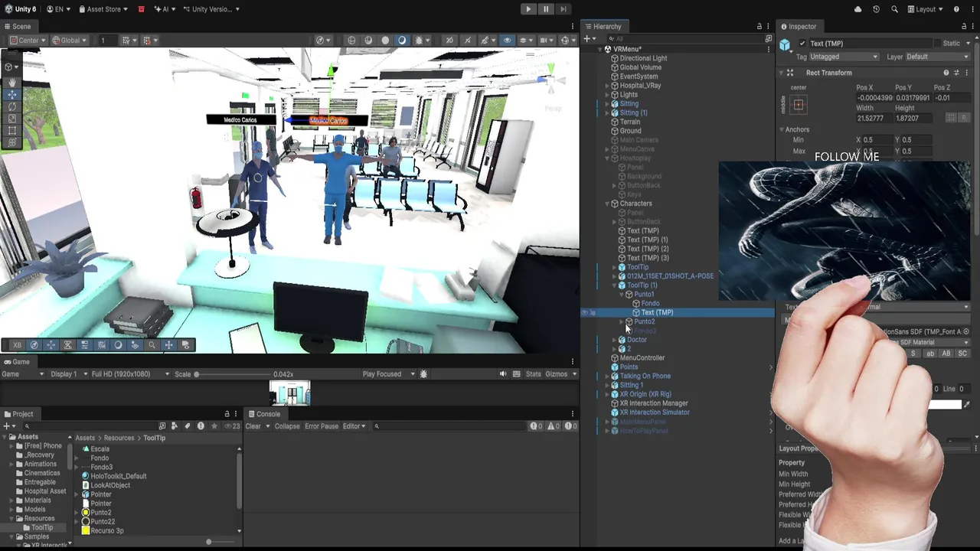980x551 pixels.
Task: Expand Hospital_VRay in Hierarchy
Action: coord(607,86)
